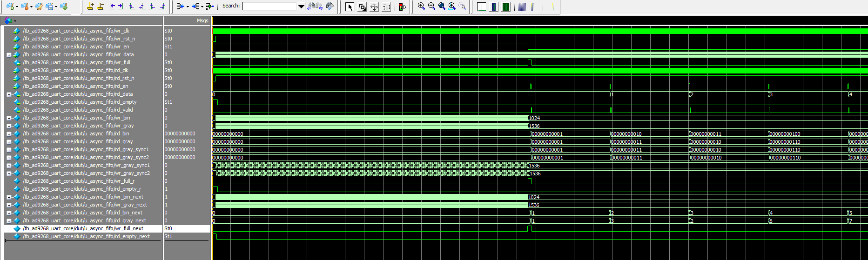Viewport: 868px width, 260px height.
Task: Click the Search Backward binoculars icon
Action: 312,6
